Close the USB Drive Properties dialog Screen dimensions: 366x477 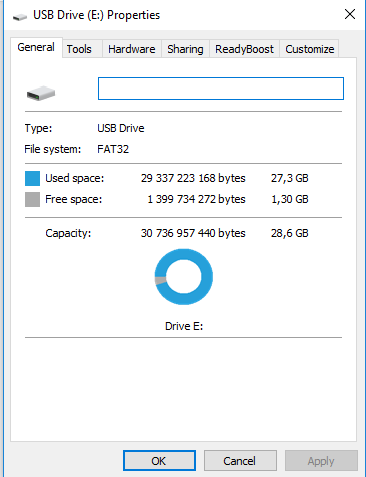350,14
